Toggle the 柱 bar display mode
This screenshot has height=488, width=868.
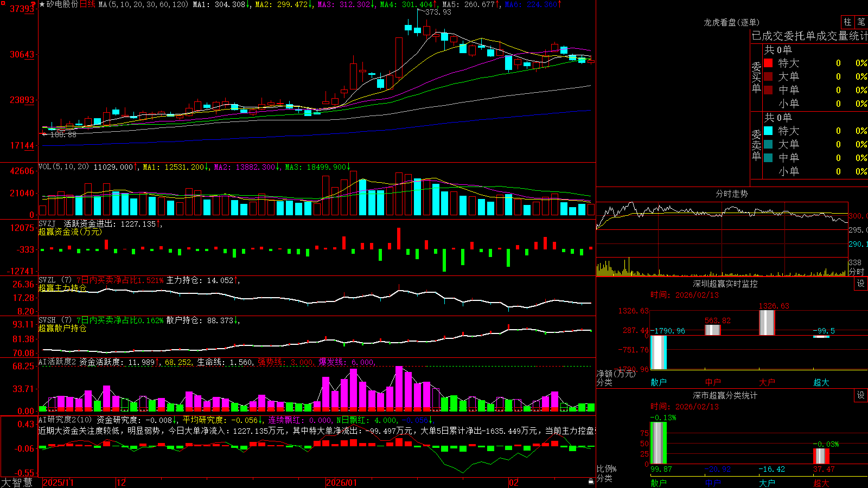point(847,22)
